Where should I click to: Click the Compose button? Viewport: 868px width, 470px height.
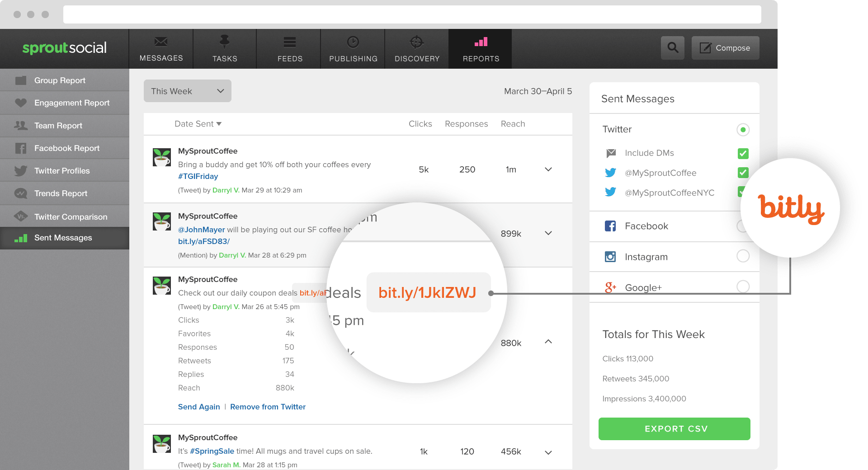[725, 48]
